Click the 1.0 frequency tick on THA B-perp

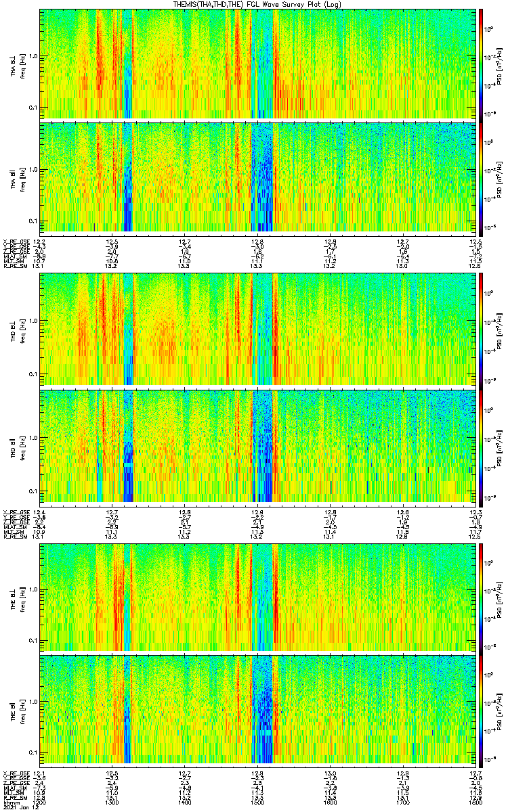click(33, 56)
